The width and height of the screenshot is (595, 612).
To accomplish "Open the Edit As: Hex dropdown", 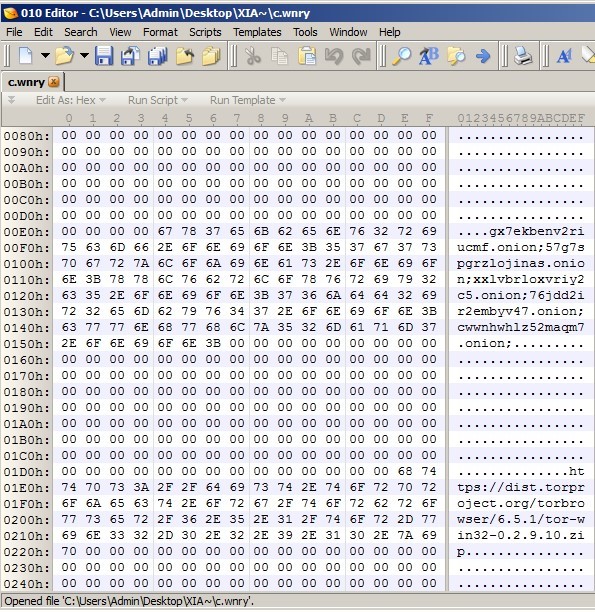I will [71, 100].
